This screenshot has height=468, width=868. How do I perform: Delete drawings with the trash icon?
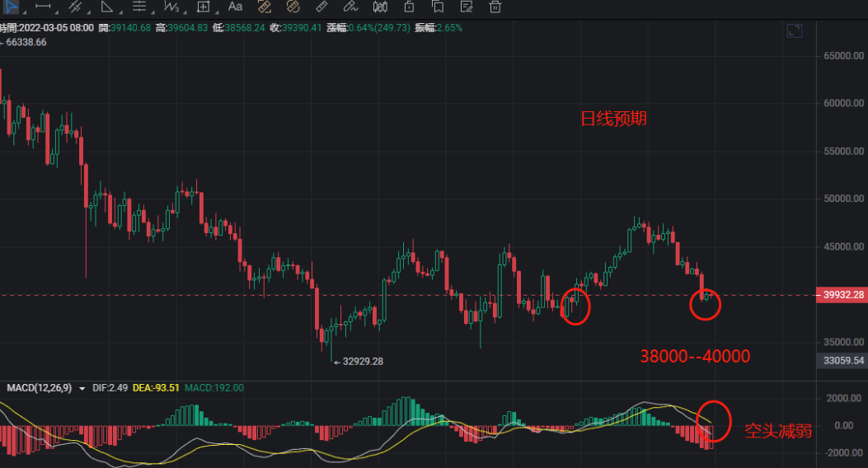tap(495, 7)
